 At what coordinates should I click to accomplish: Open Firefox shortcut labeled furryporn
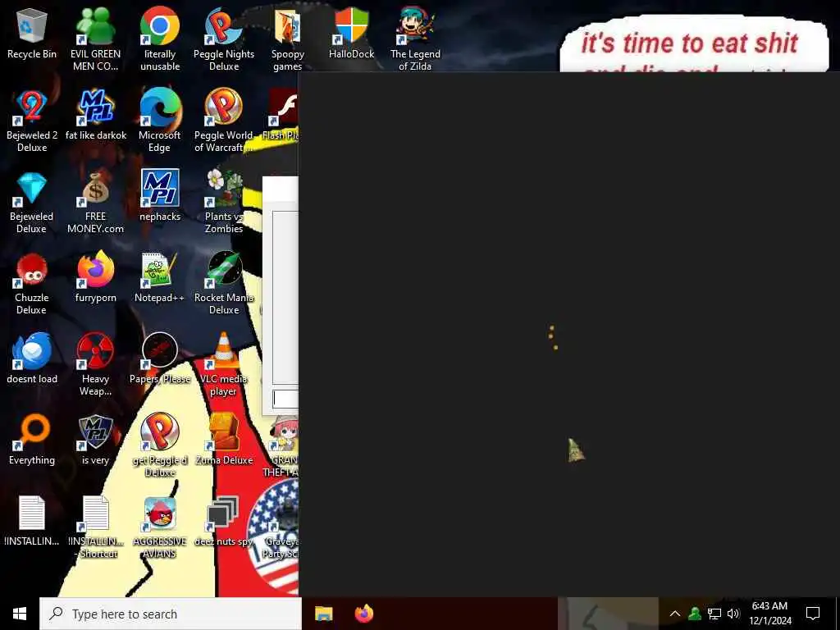pos(95,277)
